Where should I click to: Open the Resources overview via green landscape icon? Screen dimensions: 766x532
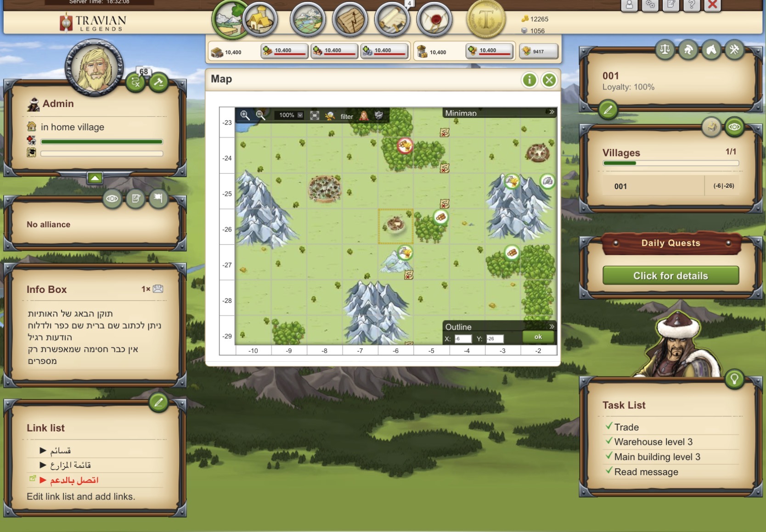[228, 18]
